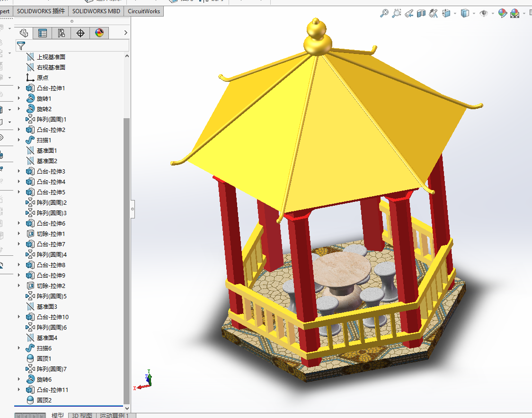
Task: Open Apply Scene dropdown arrow
Action: [524, 14]
